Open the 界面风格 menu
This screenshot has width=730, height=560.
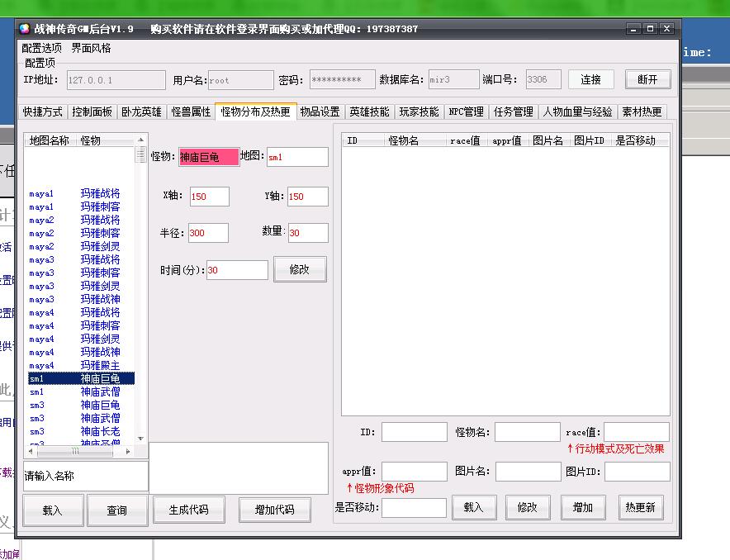tap(91, 48)
